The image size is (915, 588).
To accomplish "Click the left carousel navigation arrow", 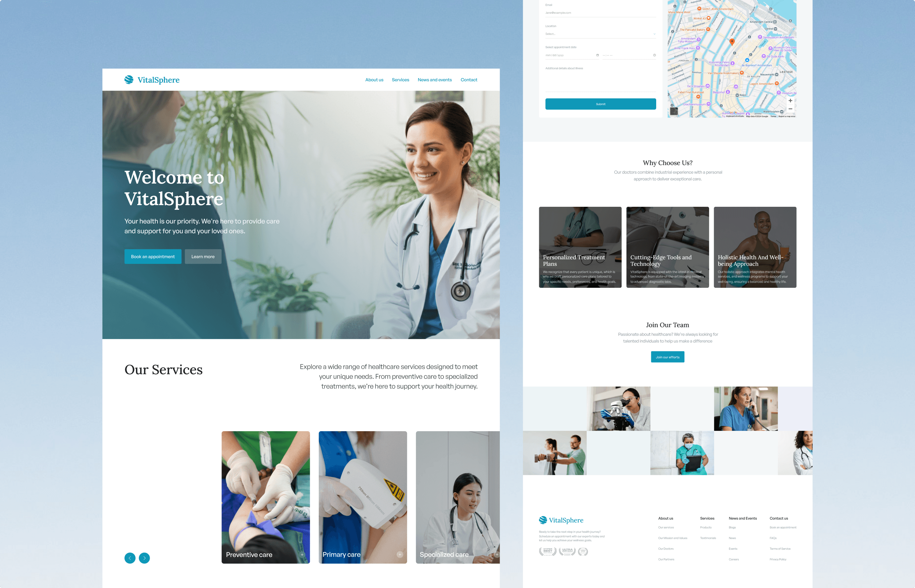I will pyautogui.click(x=131, y=558).
